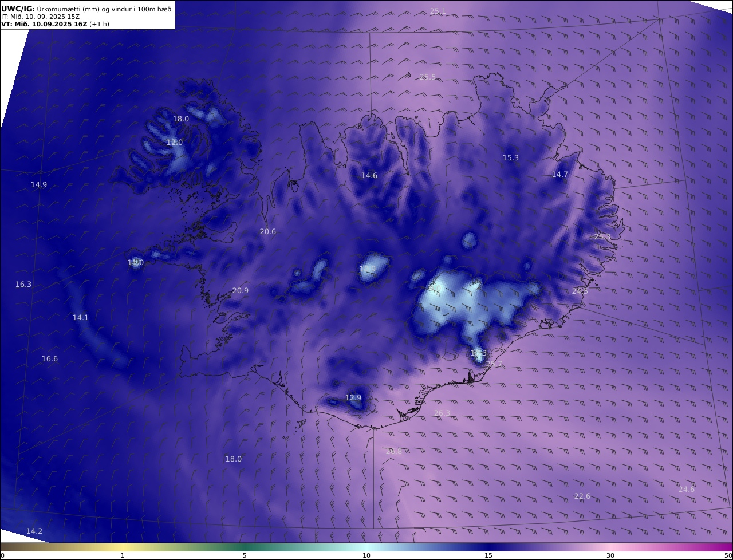Click the tick label 1 on the color scale
The width and height of the screenshot is (733, 560).
tap(122, 555)
